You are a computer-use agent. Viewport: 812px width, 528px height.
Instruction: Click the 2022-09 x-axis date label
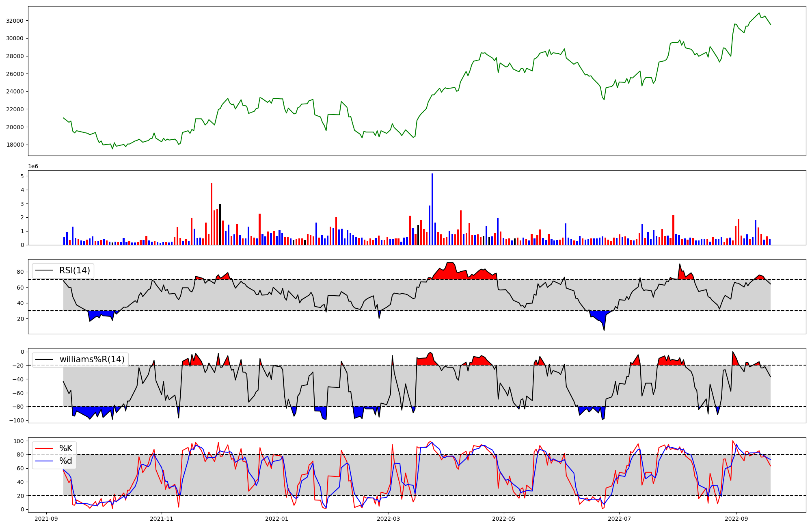[736, 519]
